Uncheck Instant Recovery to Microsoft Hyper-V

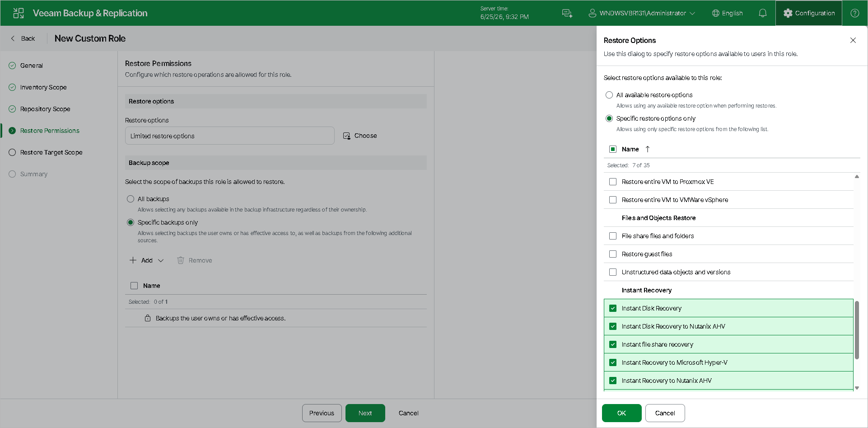(x=613, y=362)
